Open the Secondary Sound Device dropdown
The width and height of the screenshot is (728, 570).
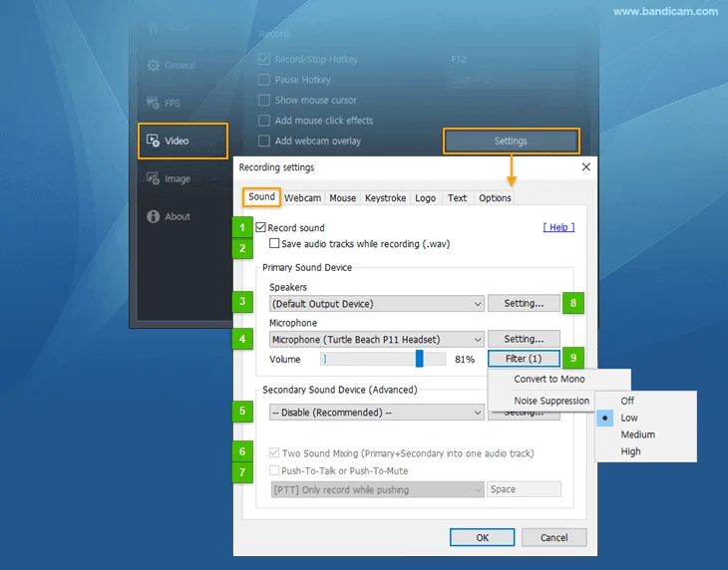377,413
